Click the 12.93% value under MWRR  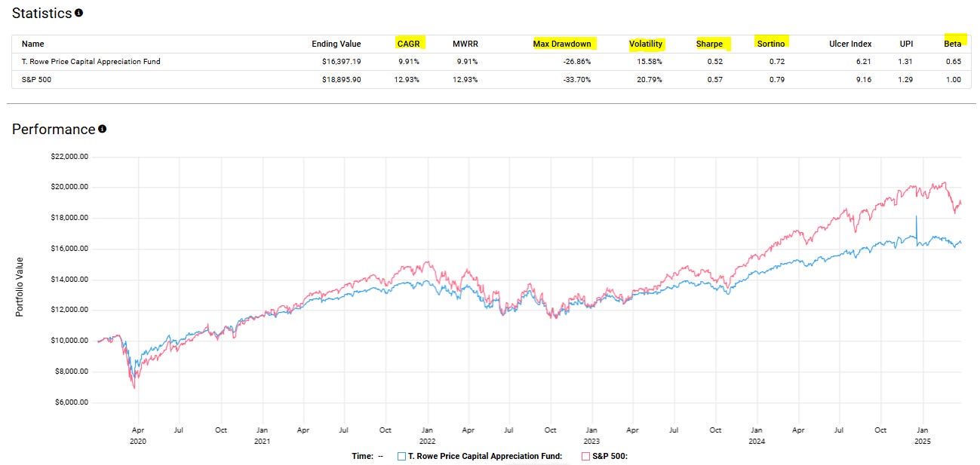point(464,79)
